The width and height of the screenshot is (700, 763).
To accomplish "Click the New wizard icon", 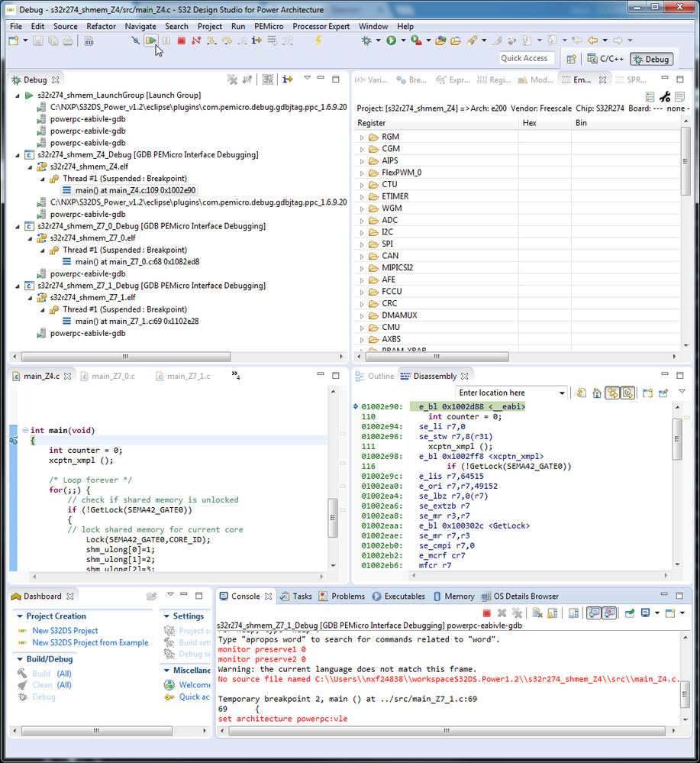I will point(14,40).
